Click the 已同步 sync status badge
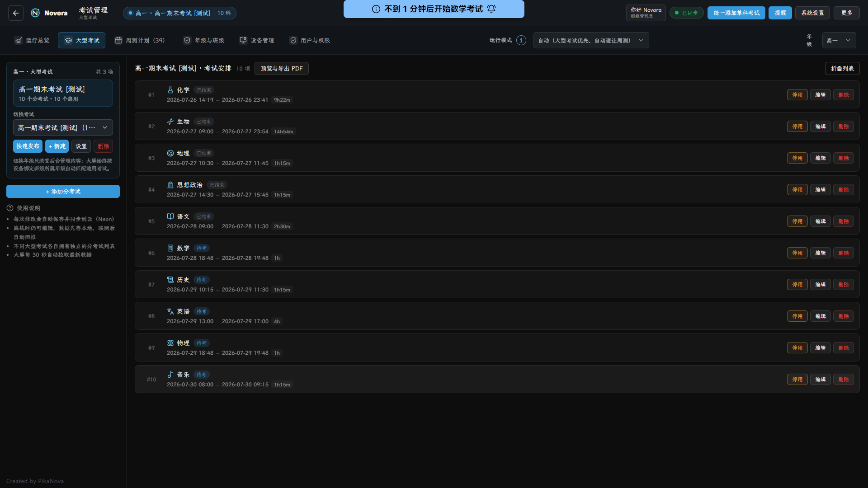868x488 pixels. tap(686, 13)
